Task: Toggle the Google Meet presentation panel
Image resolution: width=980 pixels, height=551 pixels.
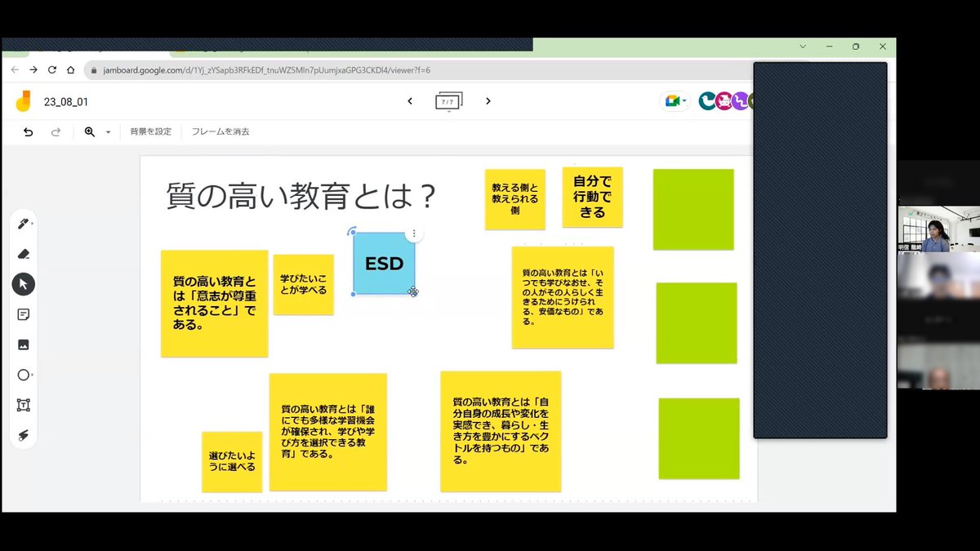Action: [x=673, y=100]
